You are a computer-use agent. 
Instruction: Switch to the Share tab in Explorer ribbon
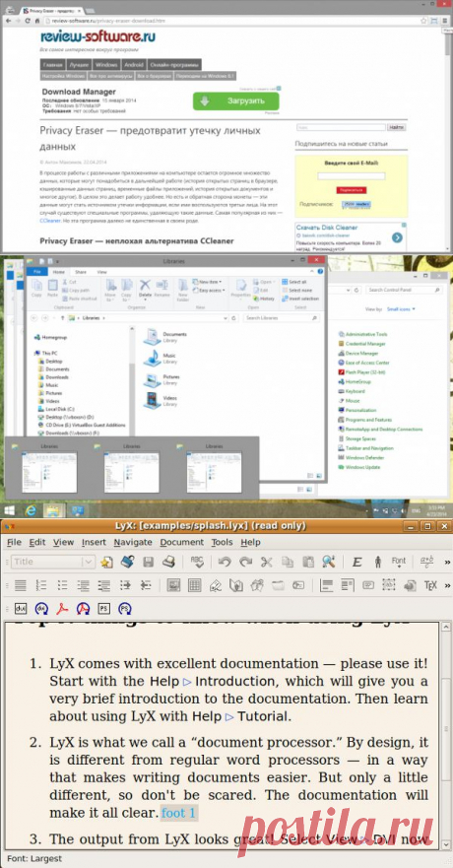81,272
